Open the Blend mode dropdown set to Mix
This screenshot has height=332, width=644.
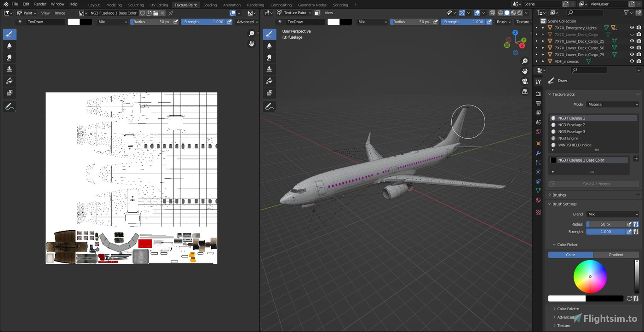click(x=612, y=214)
